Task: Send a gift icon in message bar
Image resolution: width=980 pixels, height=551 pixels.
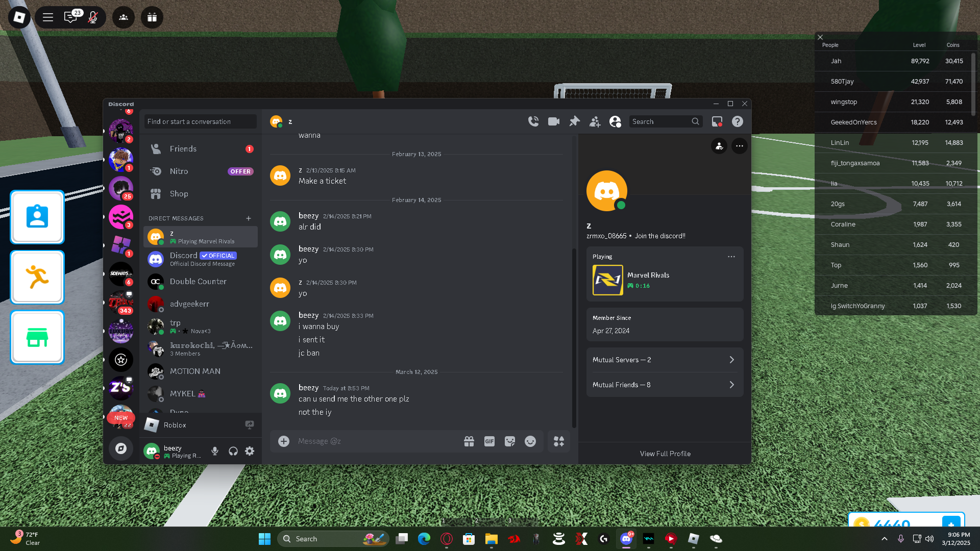Action: [469, 441]
